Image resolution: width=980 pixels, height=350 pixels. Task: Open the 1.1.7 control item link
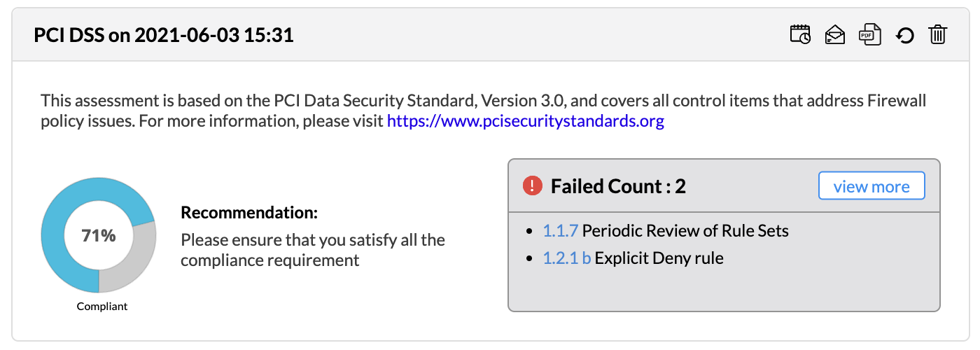pos(561,230)
